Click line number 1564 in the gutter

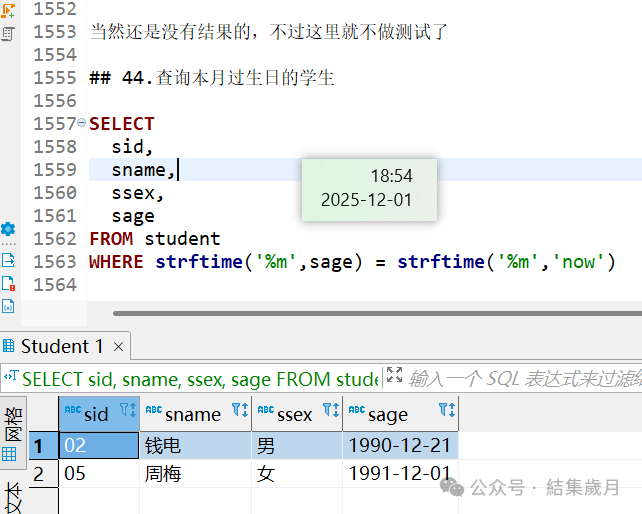coord(55,285)
